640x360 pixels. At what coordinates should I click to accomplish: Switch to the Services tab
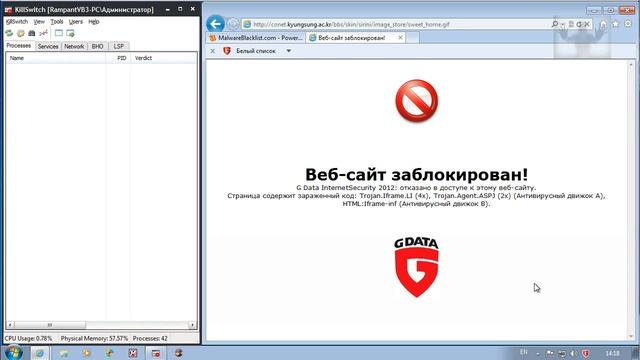48,47
